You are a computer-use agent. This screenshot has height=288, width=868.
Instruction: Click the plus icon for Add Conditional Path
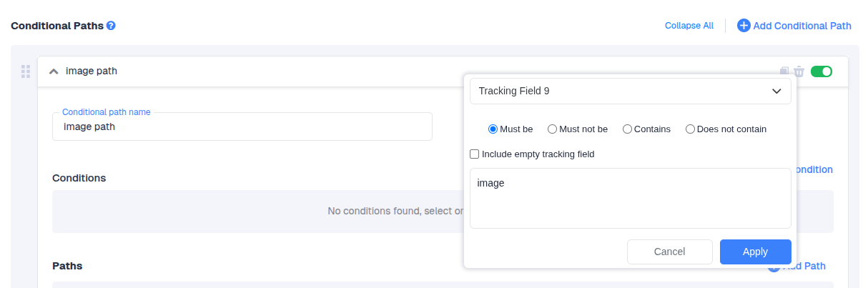tap(744, 26)
